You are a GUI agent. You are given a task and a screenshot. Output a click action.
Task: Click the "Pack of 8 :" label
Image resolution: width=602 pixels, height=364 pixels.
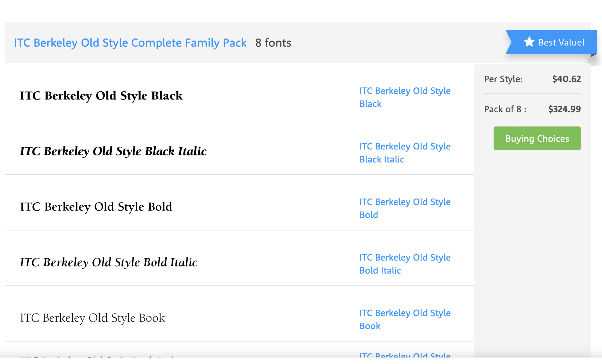point(505,109)
